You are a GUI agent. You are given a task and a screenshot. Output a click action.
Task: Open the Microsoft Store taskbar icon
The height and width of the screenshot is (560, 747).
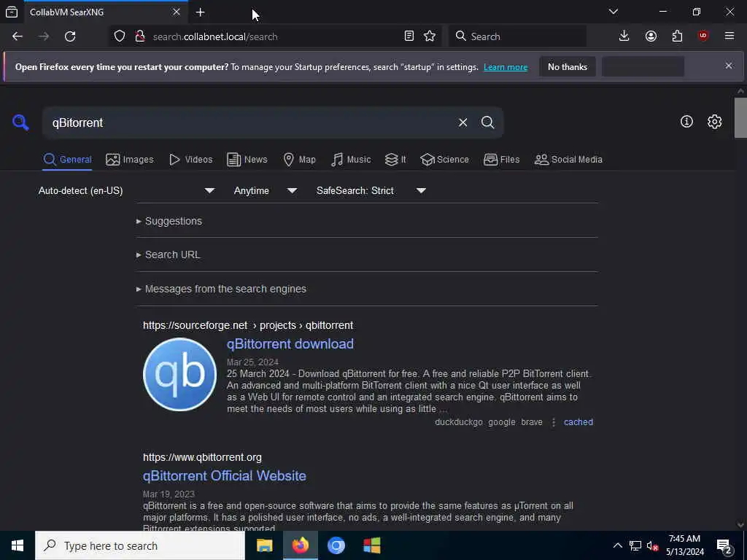[x=371, y=545]
